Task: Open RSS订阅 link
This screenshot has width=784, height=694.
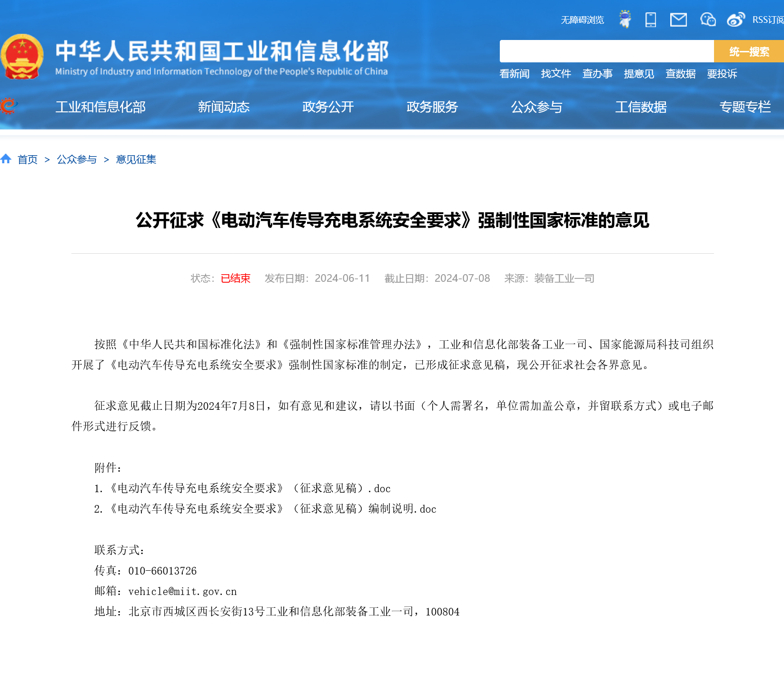Action: click(x=768, y=20)
